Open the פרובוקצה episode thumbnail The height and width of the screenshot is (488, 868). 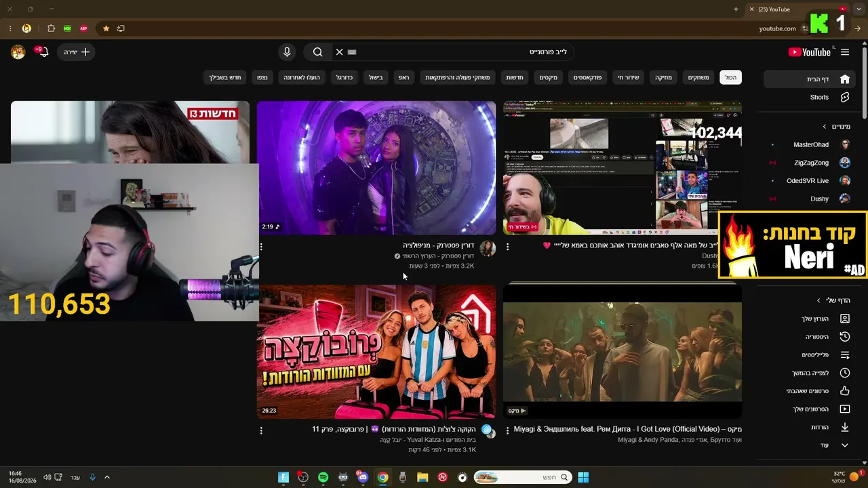(376, 352)
